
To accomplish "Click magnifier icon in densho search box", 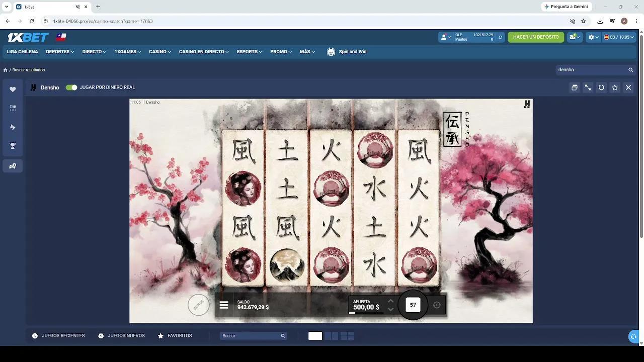I will coord(630,70).
